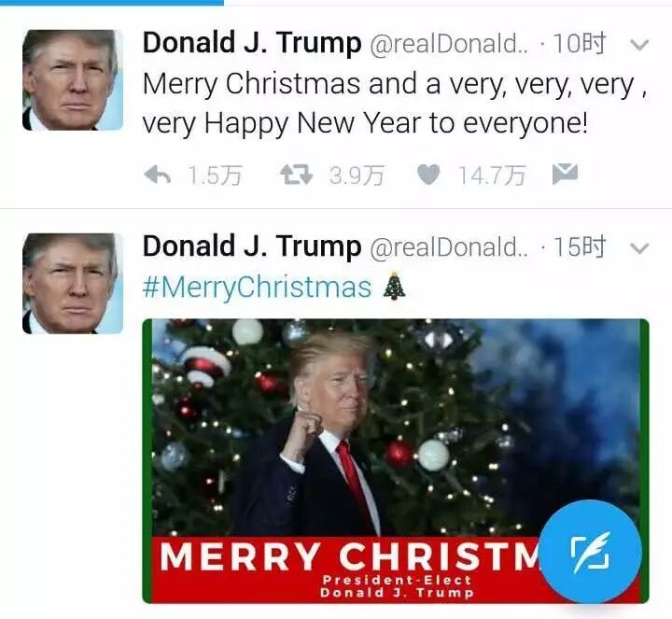Screen dimensions: 672x619
Task: Like the Happy New Year tweet
Action: coord(428,175)
